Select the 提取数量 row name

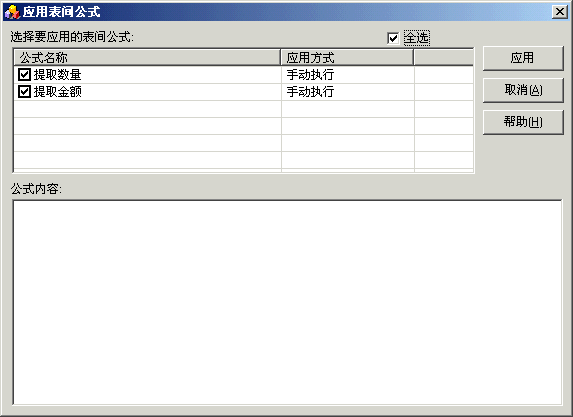point(57,75)
